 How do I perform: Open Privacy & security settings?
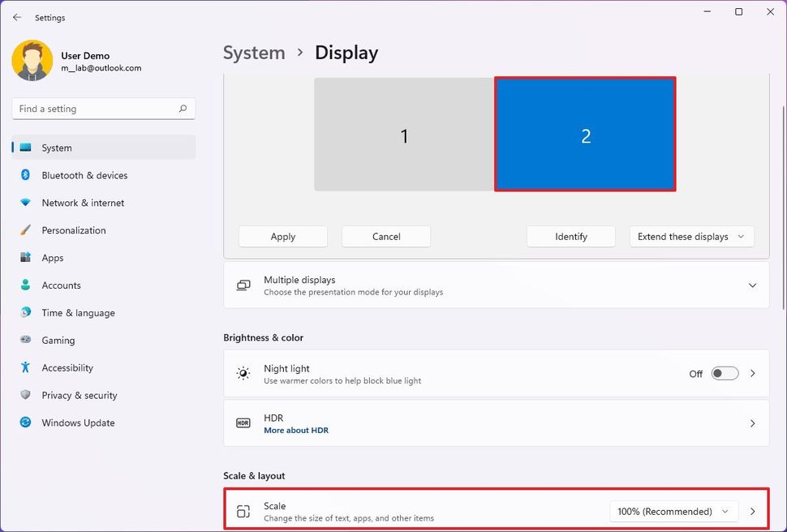(79, 395)
